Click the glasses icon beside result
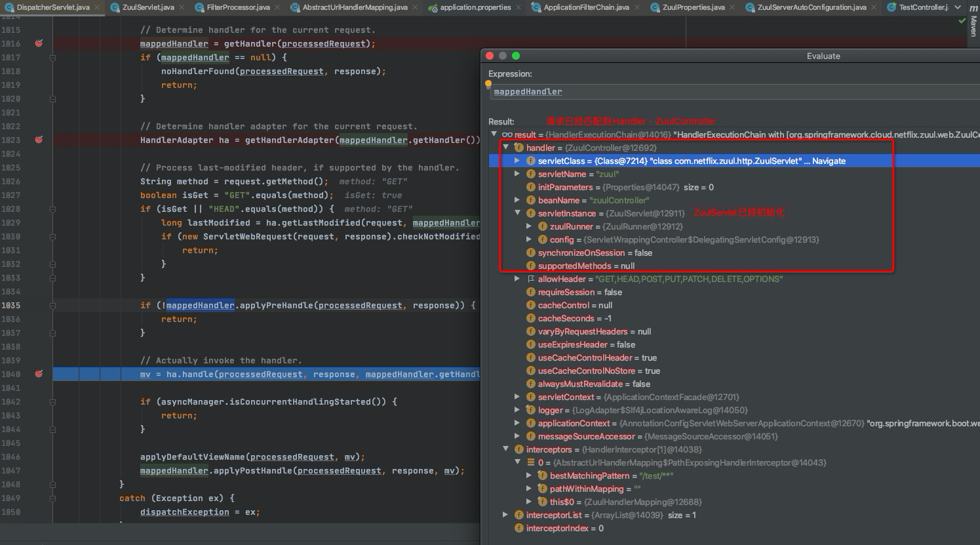The image size is (980, 545). coord(507,134)
